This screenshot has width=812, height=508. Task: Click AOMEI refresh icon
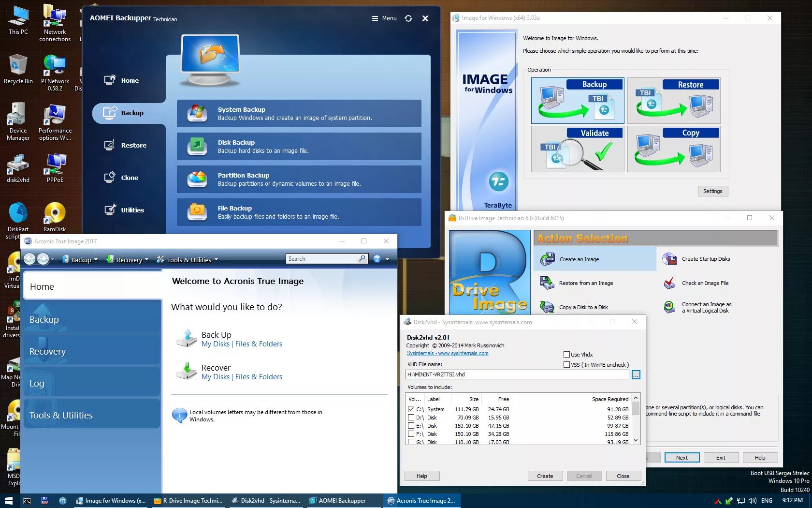tap(408, 18)
